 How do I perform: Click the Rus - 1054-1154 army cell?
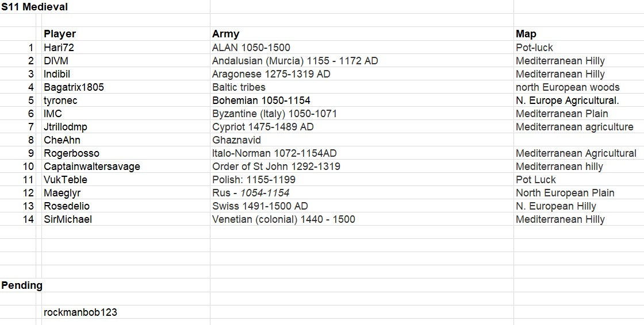(x=362, y=193)
